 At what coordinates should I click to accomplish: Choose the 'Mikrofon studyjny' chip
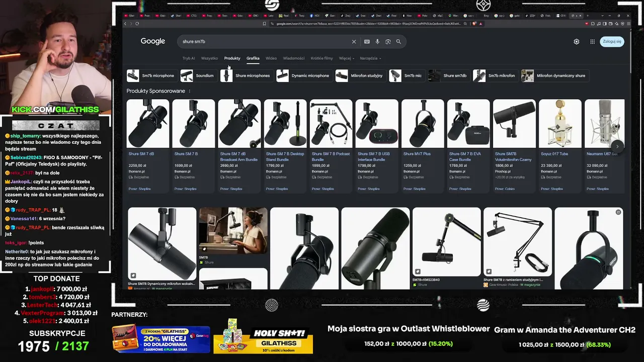[x=360, y=76]
